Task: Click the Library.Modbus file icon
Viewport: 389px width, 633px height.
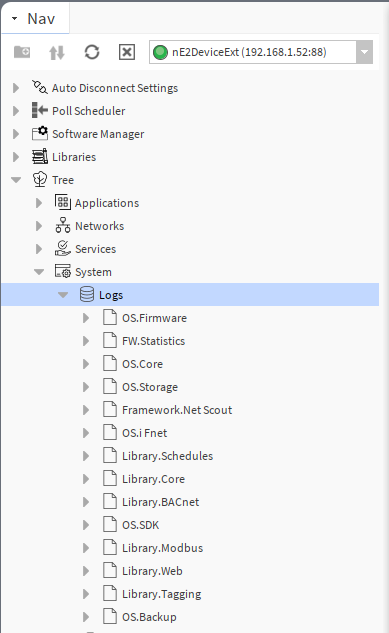Action: pos(110,547)
